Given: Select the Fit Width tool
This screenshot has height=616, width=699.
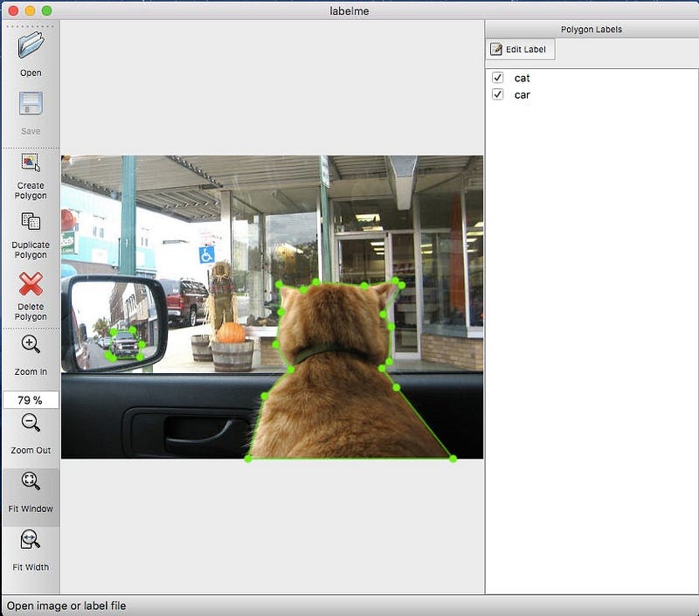Looking at the screenshot, I should (x=31, y=539).
